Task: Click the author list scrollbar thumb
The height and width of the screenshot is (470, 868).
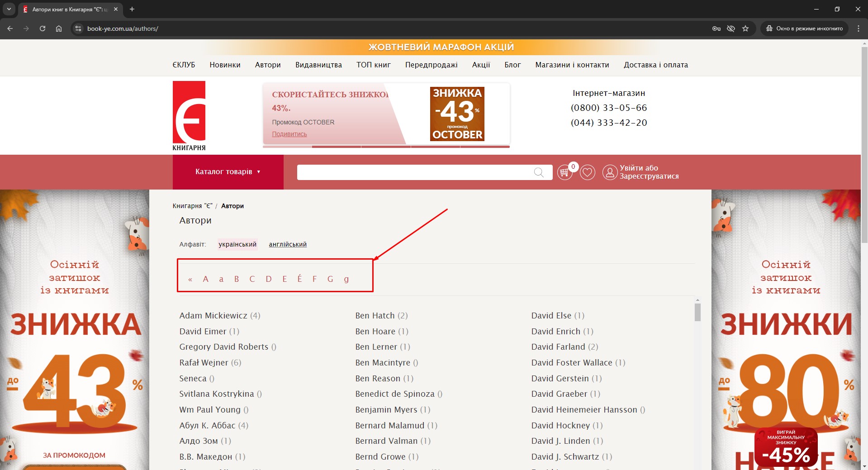Action: [697, 312]
